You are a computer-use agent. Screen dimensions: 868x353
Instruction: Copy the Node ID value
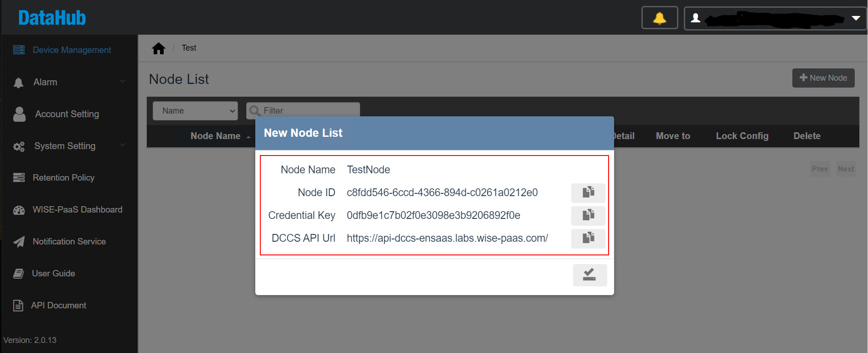tap(588, 192)
